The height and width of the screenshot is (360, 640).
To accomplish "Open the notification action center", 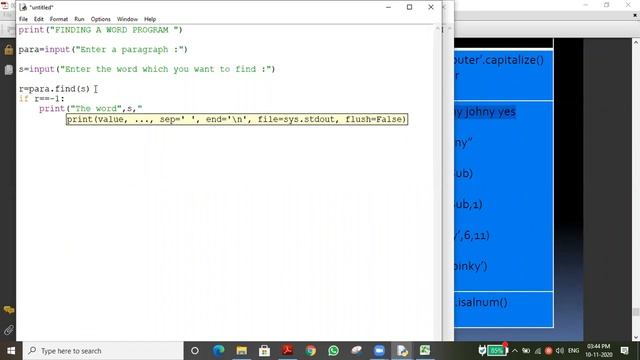I will [x=624, y=351].
